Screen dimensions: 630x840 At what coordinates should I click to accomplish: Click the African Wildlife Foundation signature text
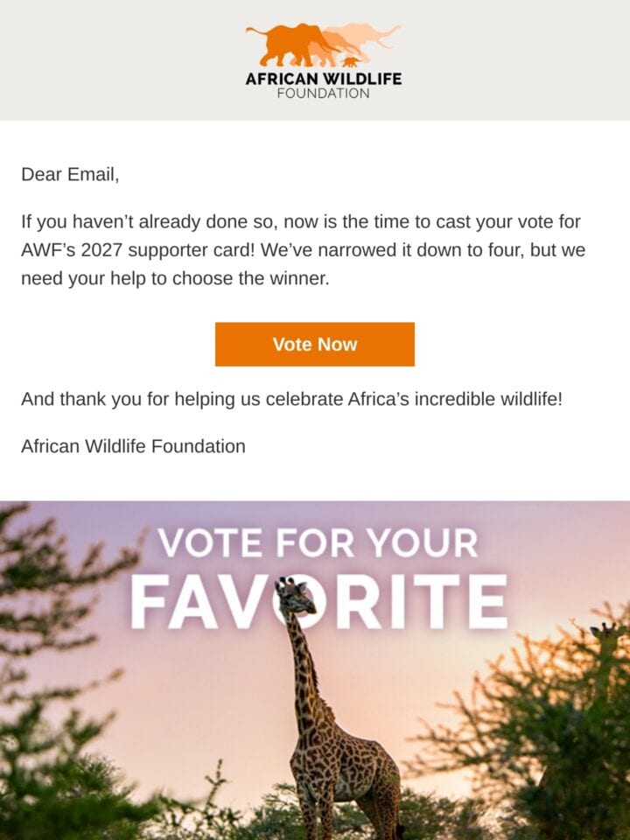[x=133, y=446]
